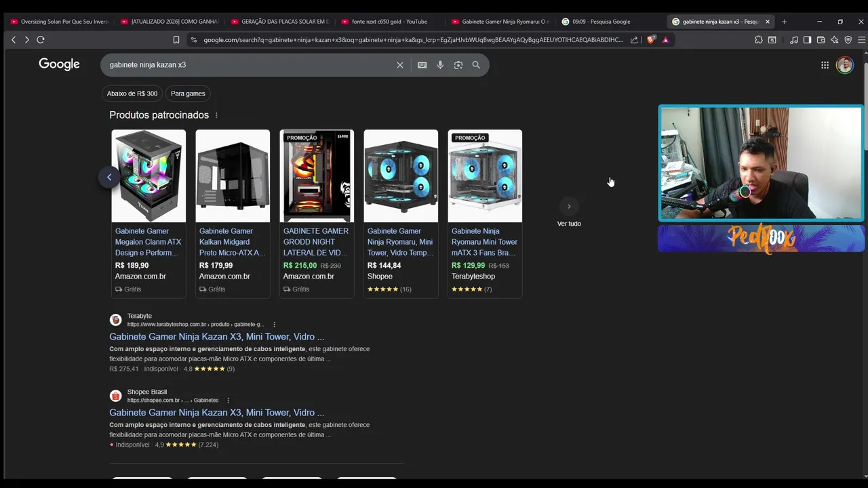Focus the browser address bar URL

[x=413, y=40]
